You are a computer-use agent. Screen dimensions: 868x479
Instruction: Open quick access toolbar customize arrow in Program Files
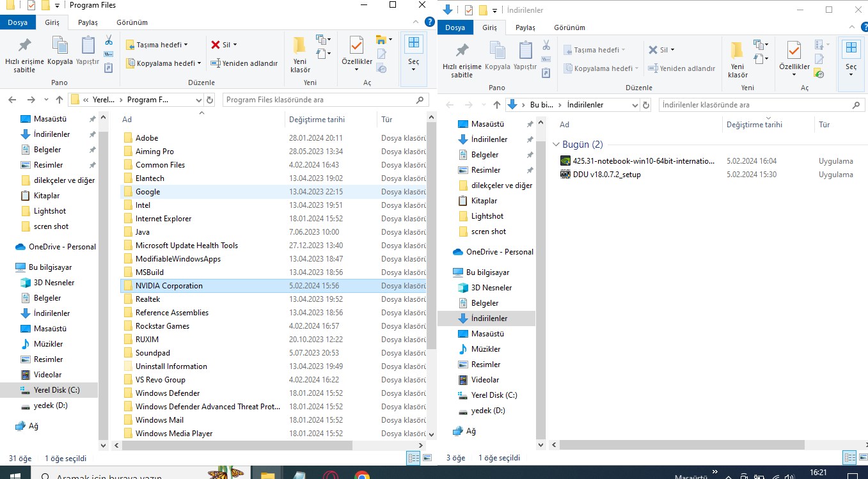[x=56, y=6]
